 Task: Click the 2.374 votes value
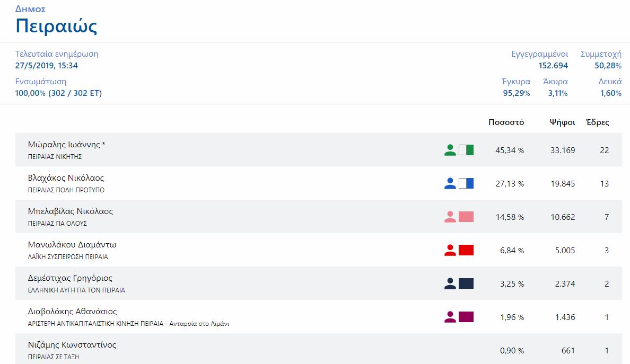[x=565, y=284]
